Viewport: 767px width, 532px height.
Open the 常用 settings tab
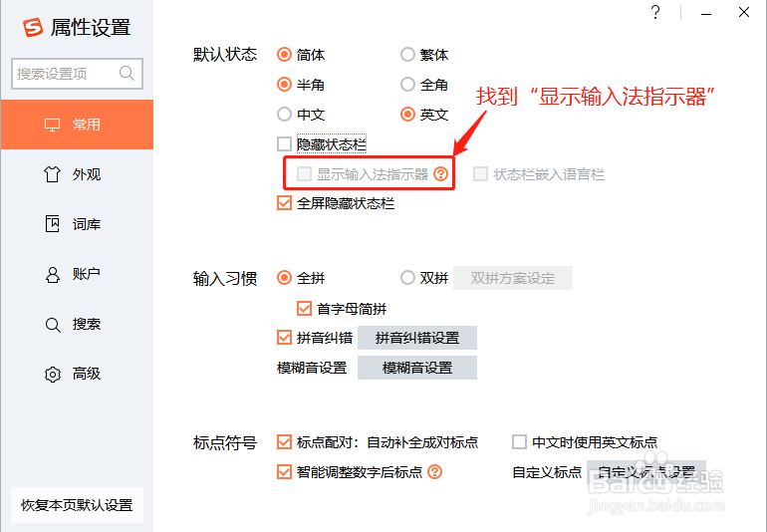78,125
